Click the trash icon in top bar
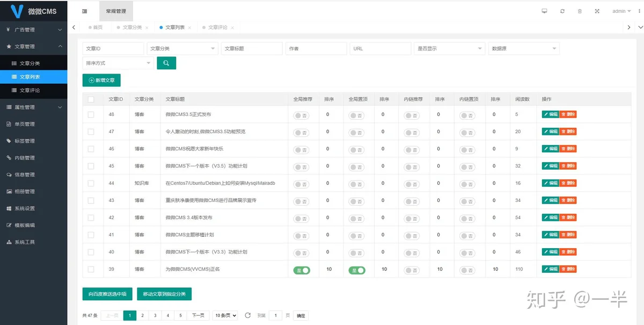 pyautogui.click(x=580, y=11)
